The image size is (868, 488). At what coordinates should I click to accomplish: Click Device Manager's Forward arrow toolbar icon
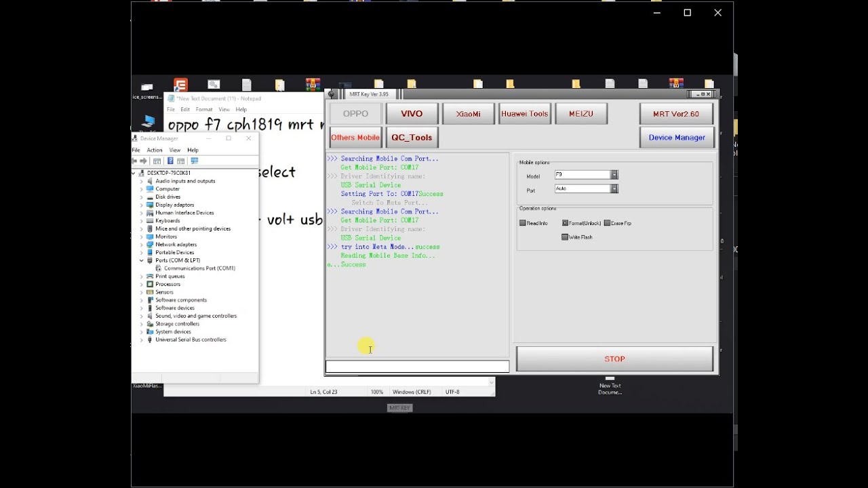pyautogui.click(x=143, y=161)
